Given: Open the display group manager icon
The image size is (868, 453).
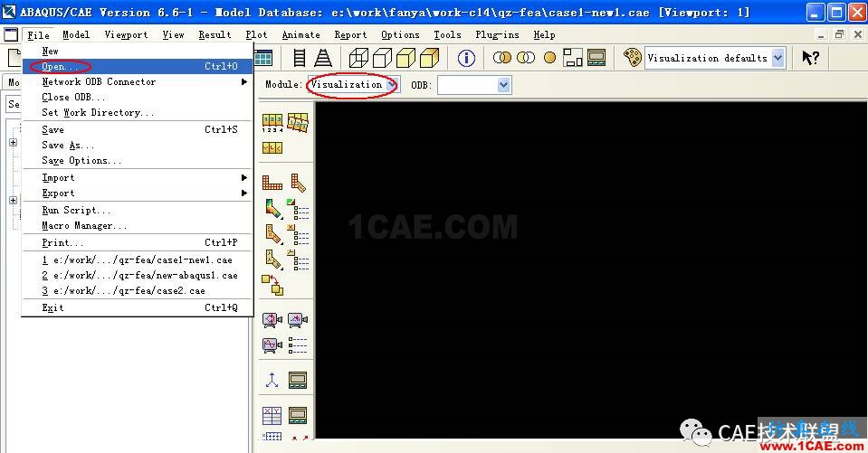Looking at the screenshot, I should pyautogui.click(x=596, y=58).
